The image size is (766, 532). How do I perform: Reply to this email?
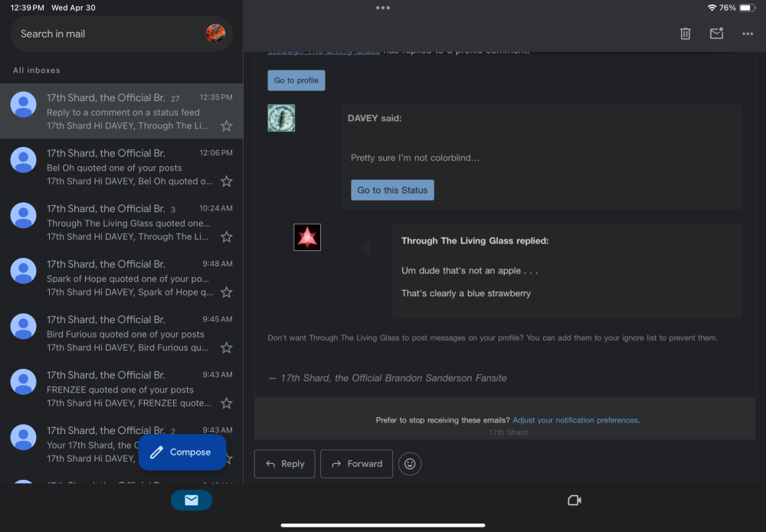284,464
